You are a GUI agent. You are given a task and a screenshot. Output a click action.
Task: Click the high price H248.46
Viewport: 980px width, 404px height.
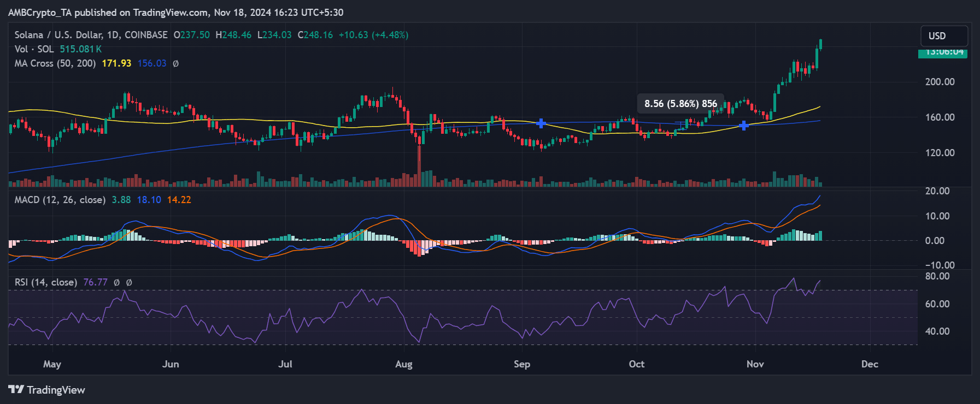tap(234, 35)
